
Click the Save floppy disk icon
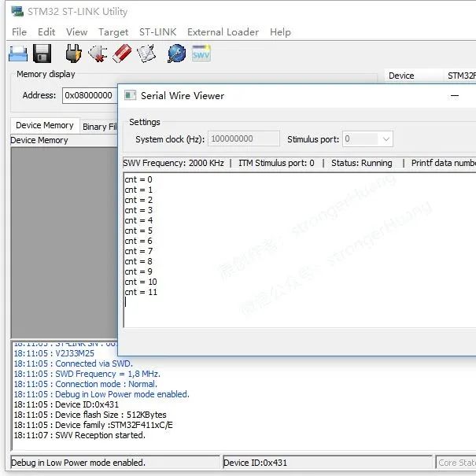point(42,54)
